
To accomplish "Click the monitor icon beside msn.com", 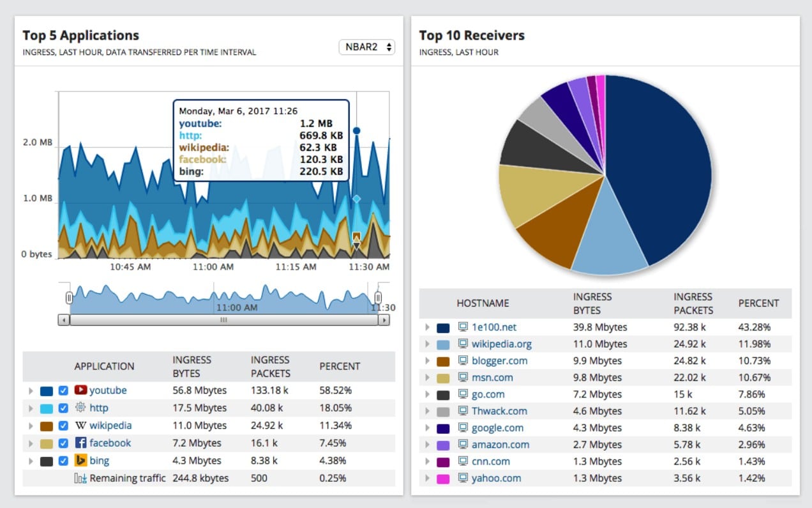I will [463, 378].
